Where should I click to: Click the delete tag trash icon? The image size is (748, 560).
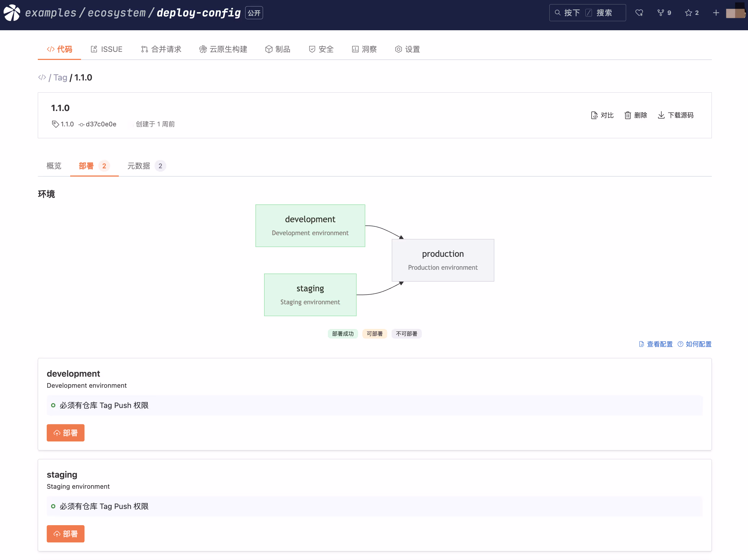coord(628,115)
